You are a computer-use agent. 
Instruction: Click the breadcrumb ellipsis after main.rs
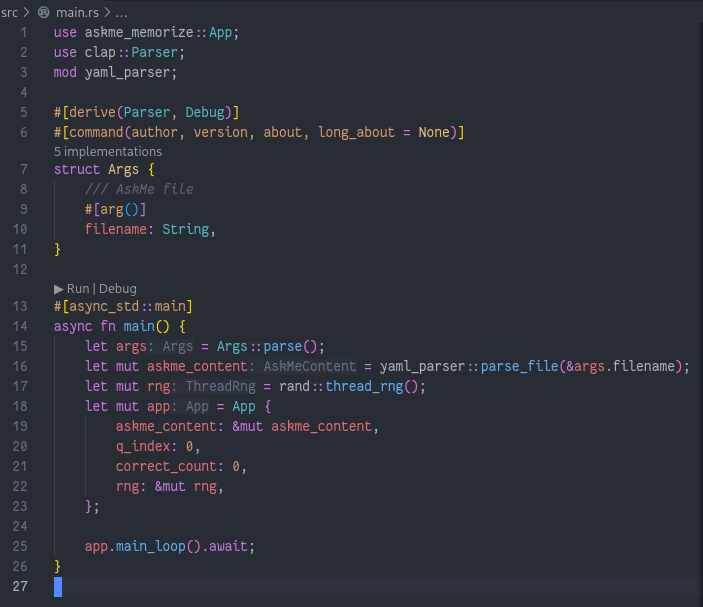(x=122, y=14)
